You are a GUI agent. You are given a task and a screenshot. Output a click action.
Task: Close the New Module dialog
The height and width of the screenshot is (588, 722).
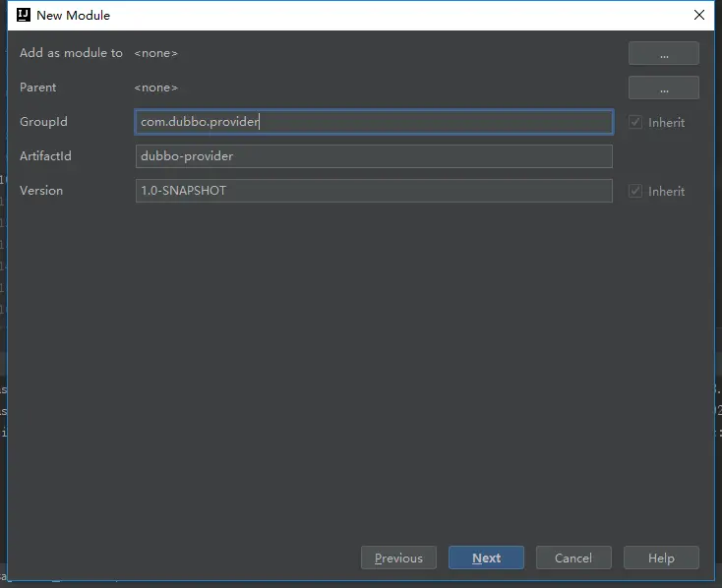699,15
